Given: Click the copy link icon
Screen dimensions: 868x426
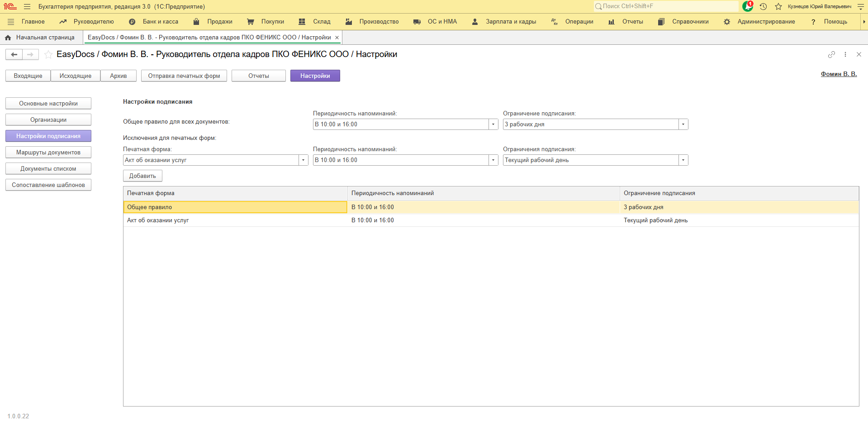Looking at the screenshot, I should (831, 54).
